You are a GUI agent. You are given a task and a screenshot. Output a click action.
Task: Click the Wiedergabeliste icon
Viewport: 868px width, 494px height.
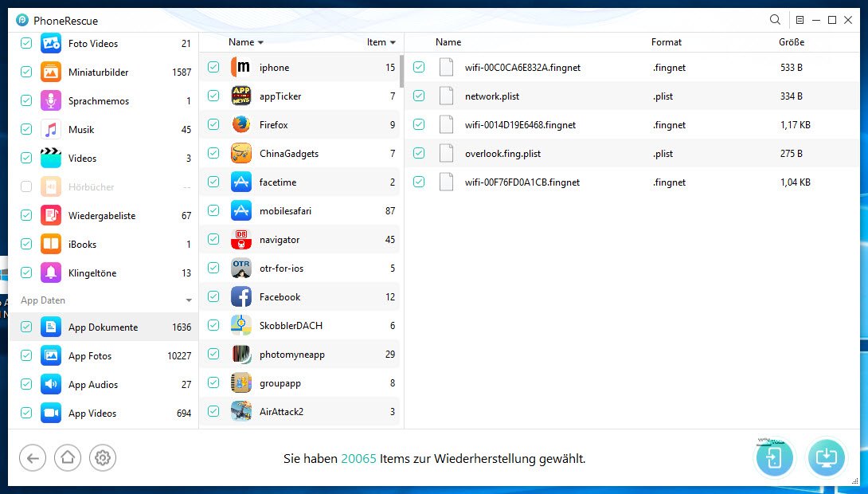tap(51, 215)
